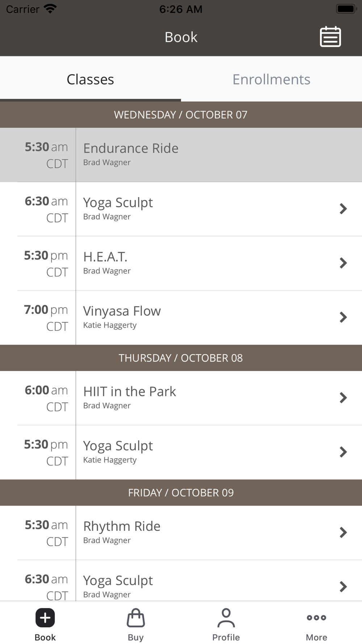362x644 pixels.
Task: Select the Classes tab
Action: click(90, 79)
